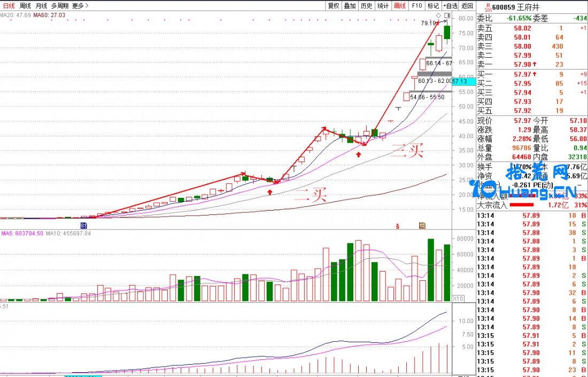
Task: Click the MA20: 47.69 indicator label
Action: 16,16
